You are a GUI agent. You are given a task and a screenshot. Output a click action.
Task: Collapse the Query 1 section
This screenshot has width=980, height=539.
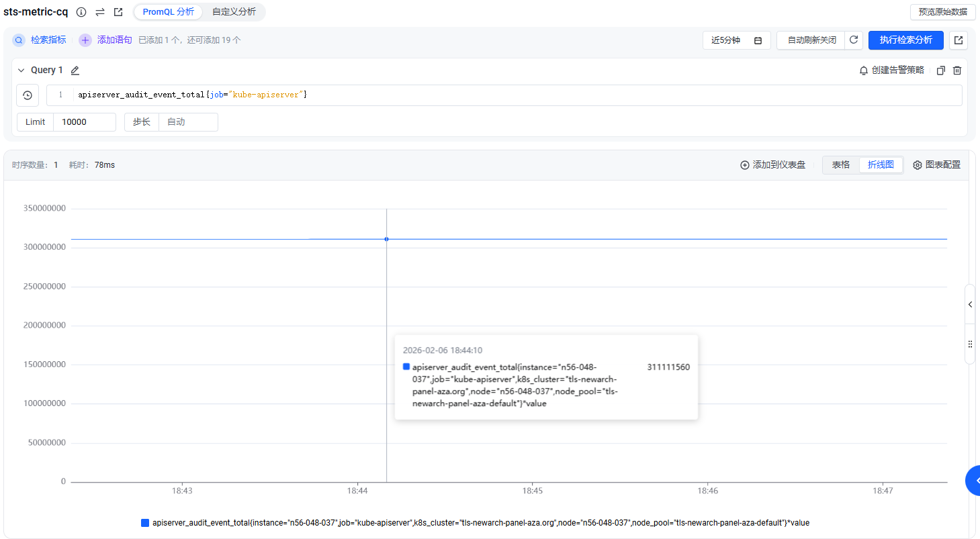(x=21, y=70)
